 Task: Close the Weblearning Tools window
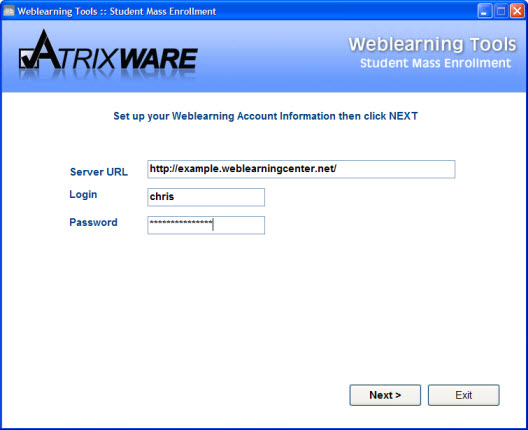[517, 11]
